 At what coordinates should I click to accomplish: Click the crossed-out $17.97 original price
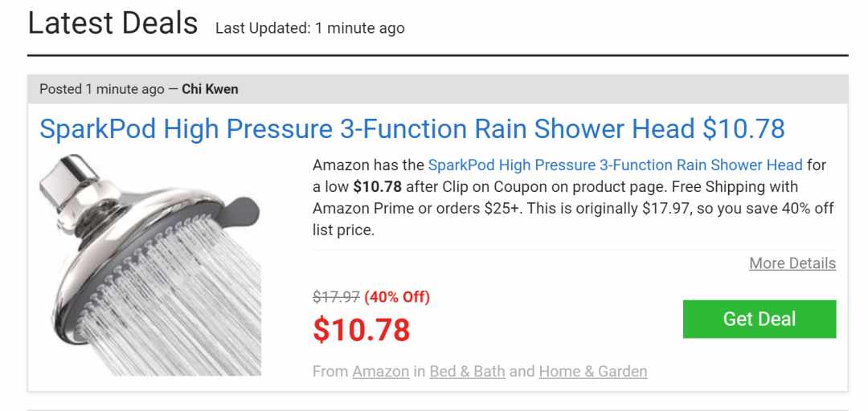click(x=336, y=298)
